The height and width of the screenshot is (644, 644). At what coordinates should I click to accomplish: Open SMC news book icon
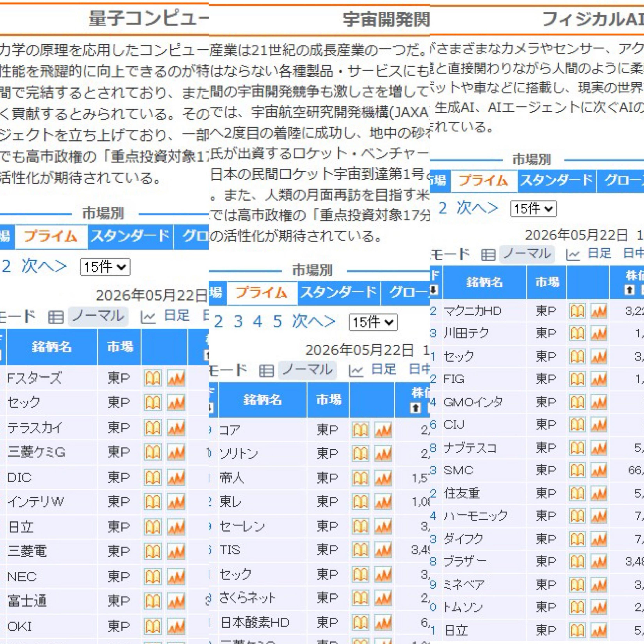pyautogui.click(x=577, y=470)
